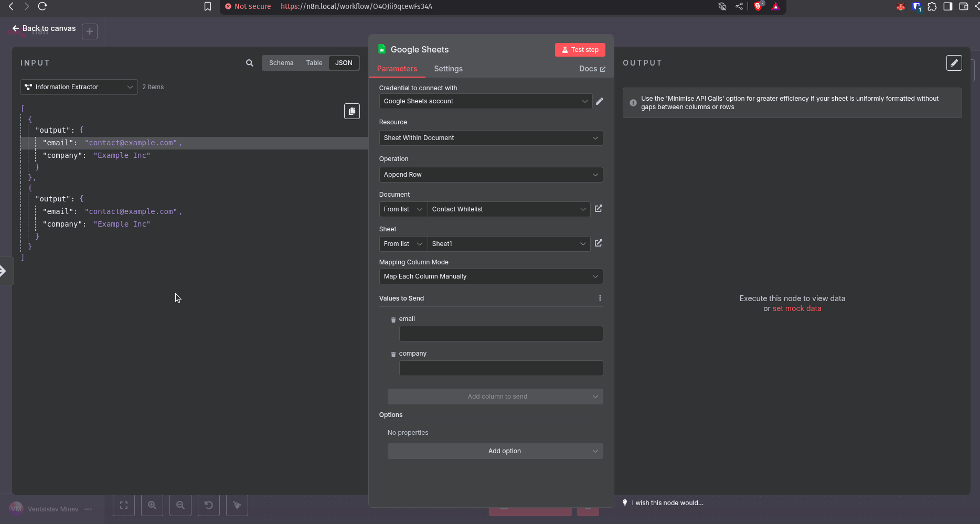Click 'I wish this node would...' feedback

pyautogui.click(x=663, y=503)
